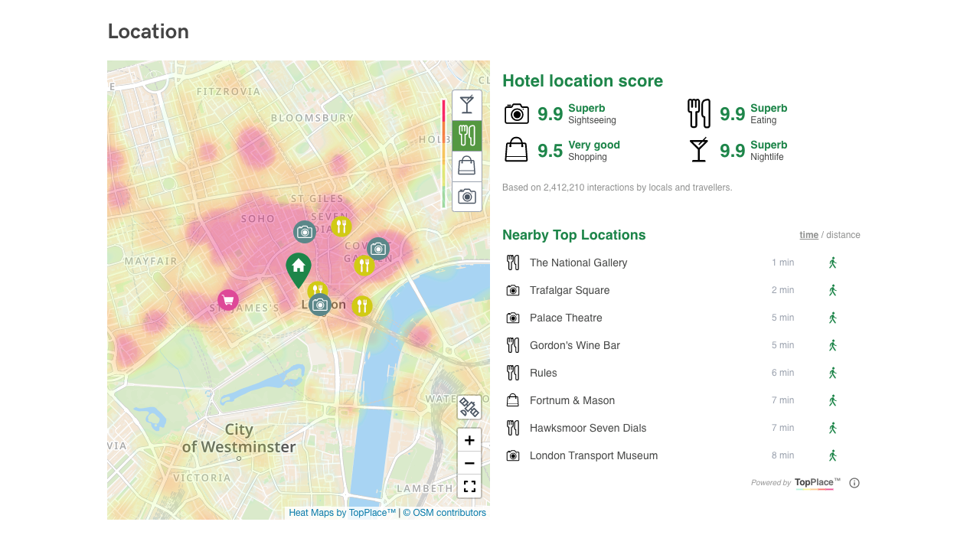Select Palace Theatre in nearby list
Screen dimensions: 980x548
566,318
